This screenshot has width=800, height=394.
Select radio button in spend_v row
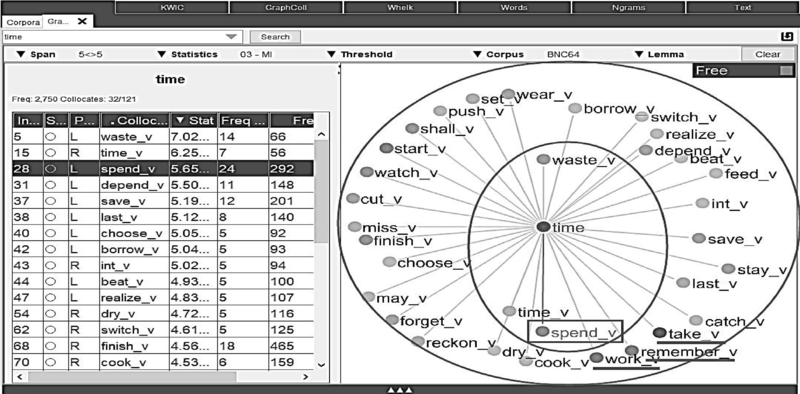coord(51,169)
